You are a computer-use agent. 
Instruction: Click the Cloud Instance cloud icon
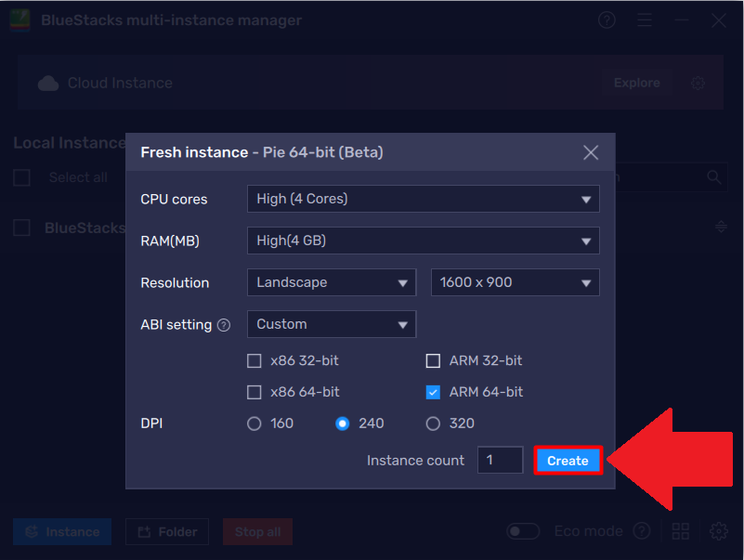(48, 83)
